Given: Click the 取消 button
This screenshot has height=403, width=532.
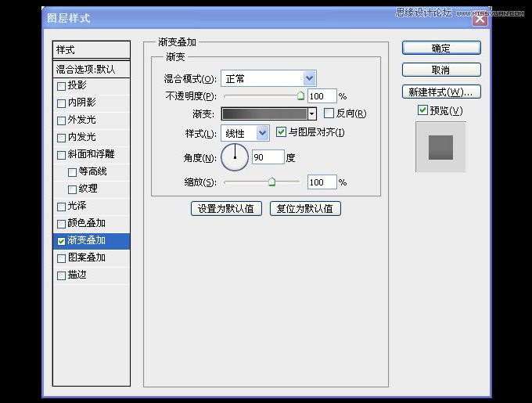Looking at the screenshot, I should click(441, 70).
